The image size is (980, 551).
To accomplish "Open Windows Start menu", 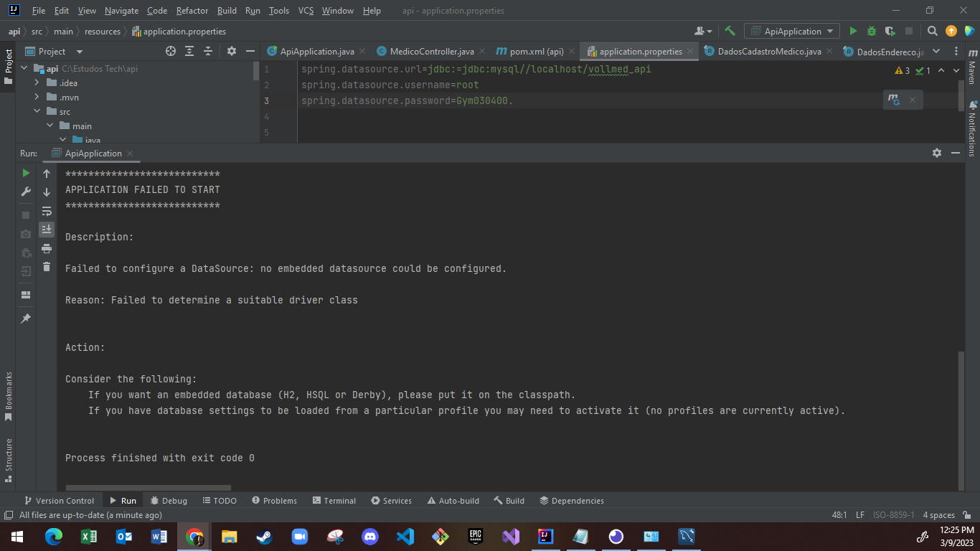I will tap(16, 536).
